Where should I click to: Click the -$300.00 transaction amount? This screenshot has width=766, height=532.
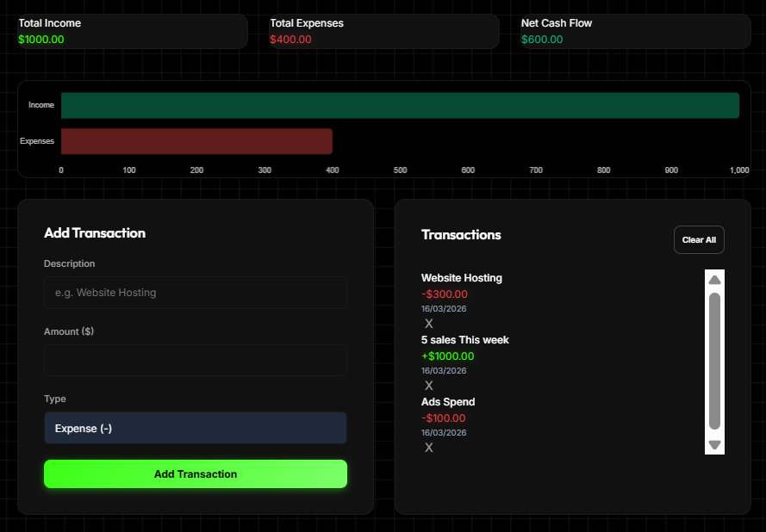[x=445, y=294]
